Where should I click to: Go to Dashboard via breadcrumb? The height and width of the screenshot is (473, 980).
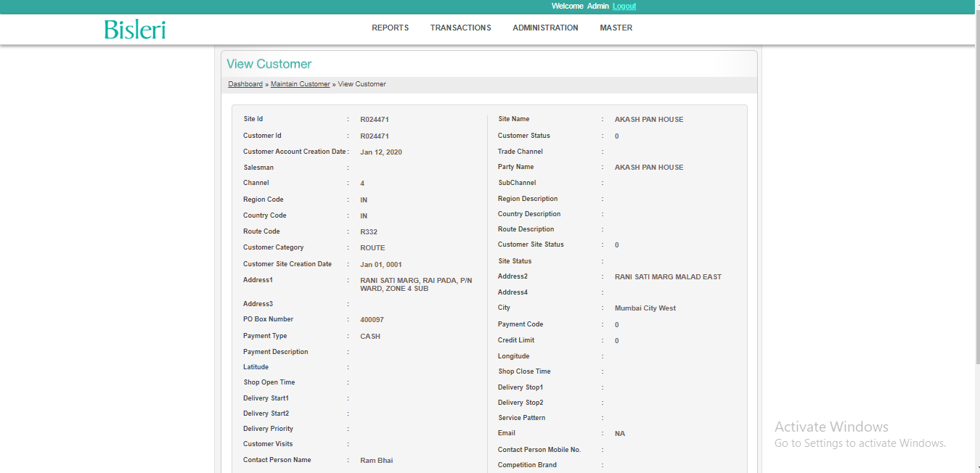[245, 84]
